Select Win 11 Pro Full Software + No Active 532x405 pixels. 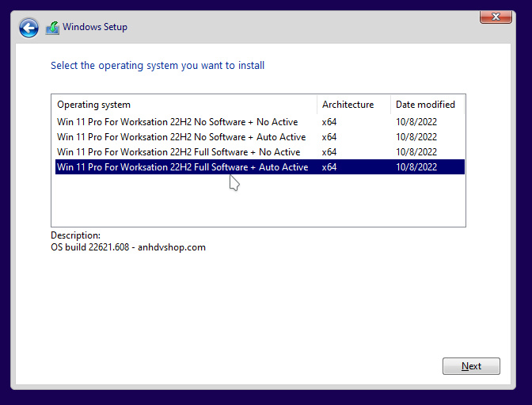[x=178, y=152]
